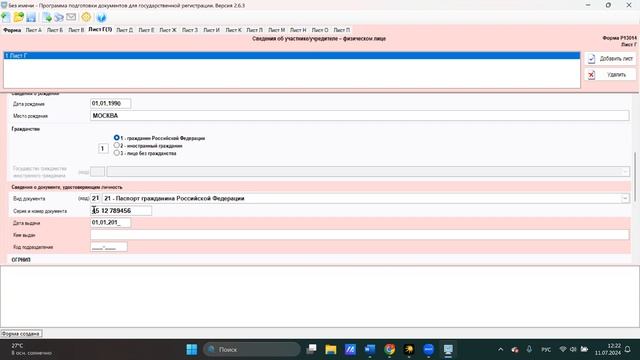Click the Удалить button

tap(610, 75)
